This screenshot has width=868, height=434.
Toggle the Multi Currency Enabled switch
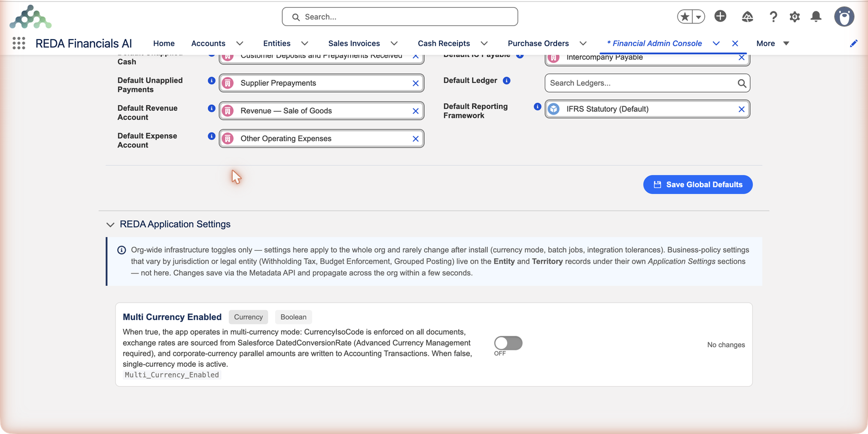tap(508, 343)
